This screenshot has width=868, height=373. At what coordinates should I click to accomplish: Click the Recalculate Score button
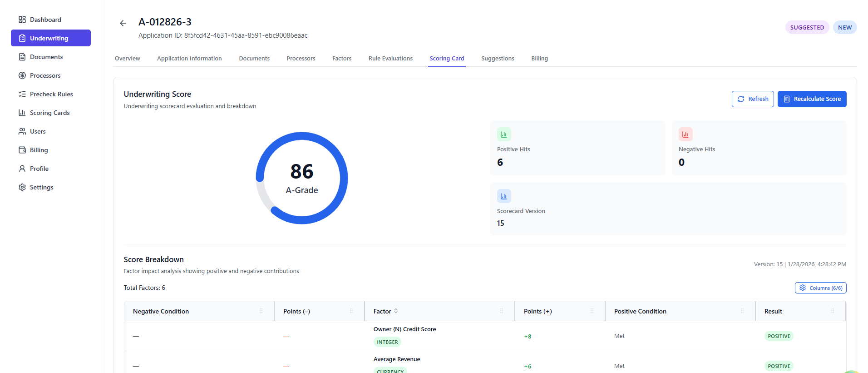pos(812,99)
